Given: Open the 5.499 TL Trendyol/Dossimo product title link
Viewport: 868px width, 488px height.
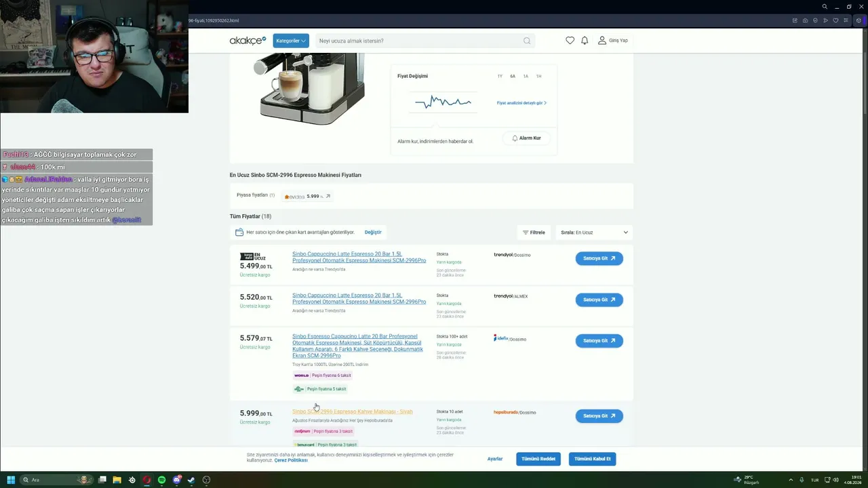Looking at the screenshot, I should (x=359, y=258).
